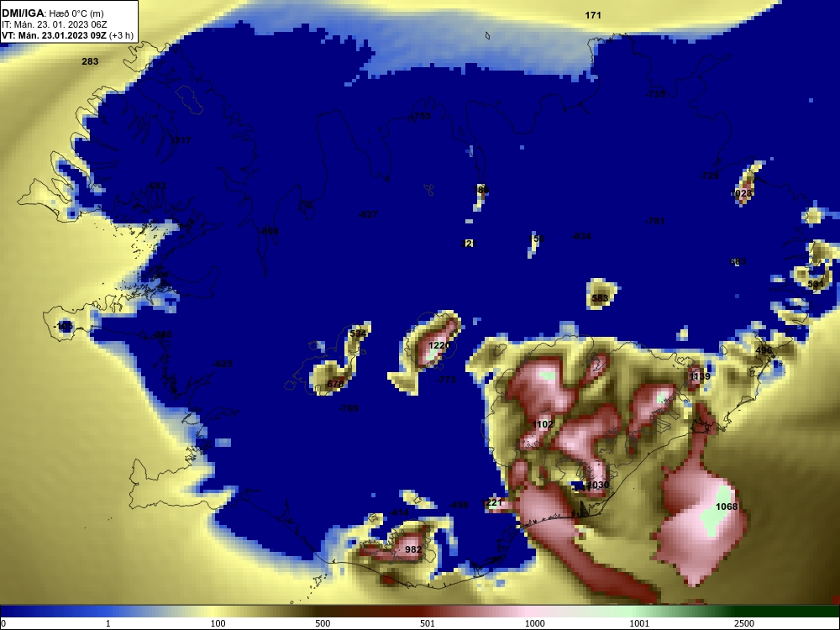Click the 'DMI/IGA: Hæð 0°C (m)' title text

[52, 13]
